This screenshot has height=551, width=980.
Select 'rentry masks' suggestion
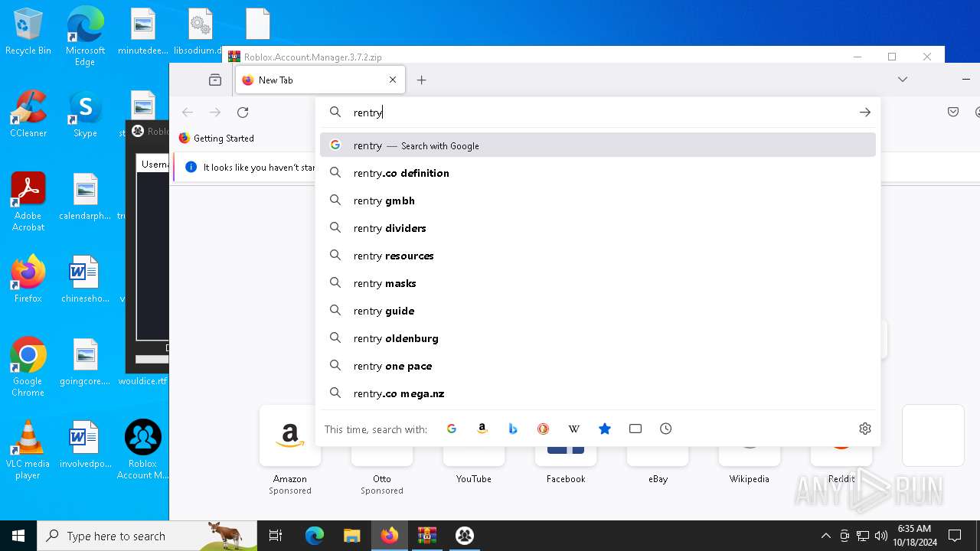coord(598,283)
